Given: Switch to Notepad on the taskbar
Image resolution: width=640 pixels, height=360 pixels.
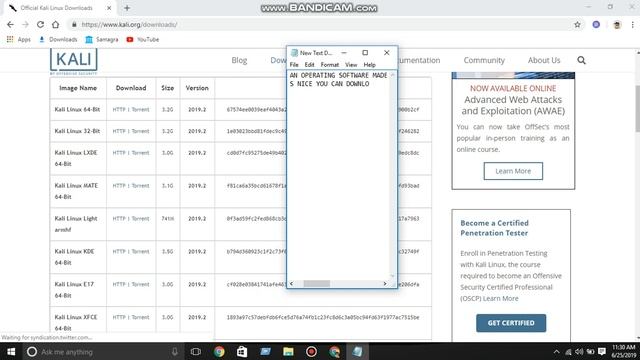Looking at the screenshot, I should pos(358,351).
